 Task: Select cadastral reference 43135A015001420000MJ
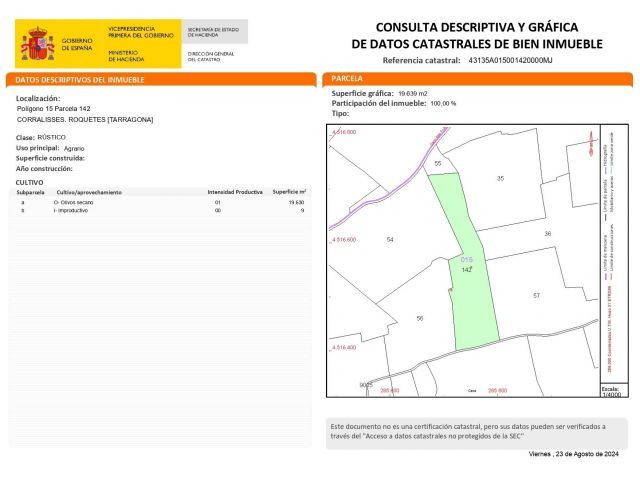click(510, 60)
